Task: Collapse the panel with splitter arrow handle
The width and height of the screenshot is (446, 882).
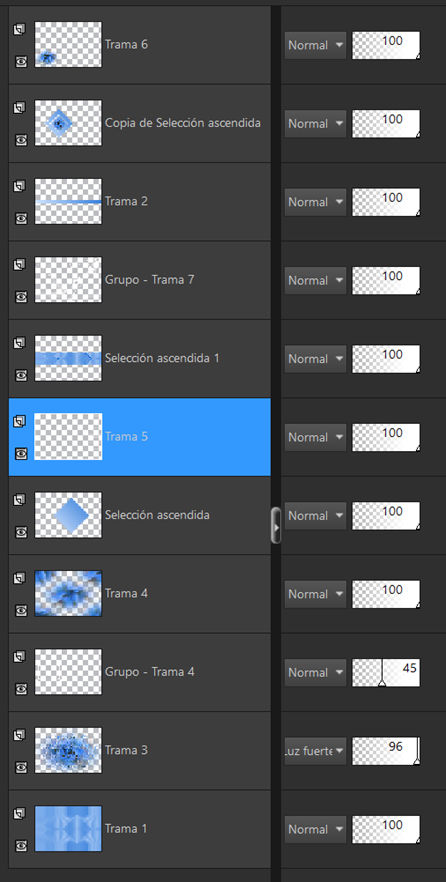Action: (x=276, y=525)
